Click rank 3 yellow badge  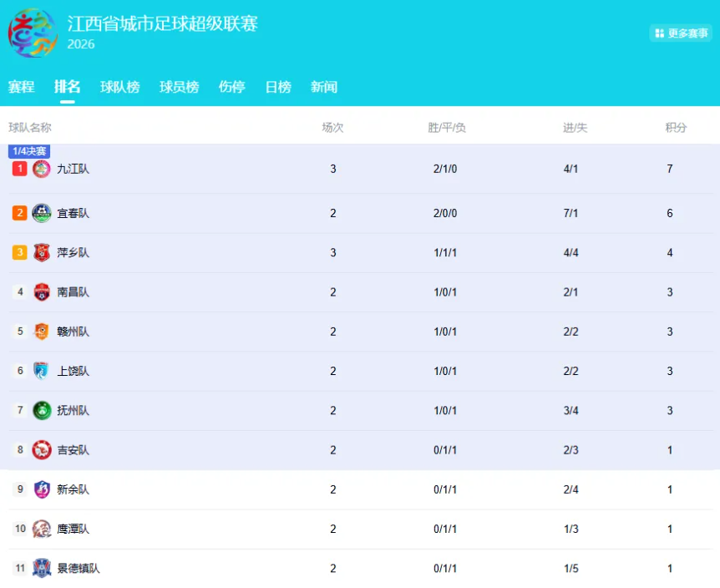point(20,252)
